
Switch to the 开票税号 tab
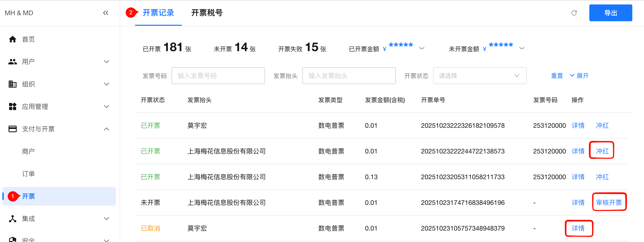click(207, 13)
